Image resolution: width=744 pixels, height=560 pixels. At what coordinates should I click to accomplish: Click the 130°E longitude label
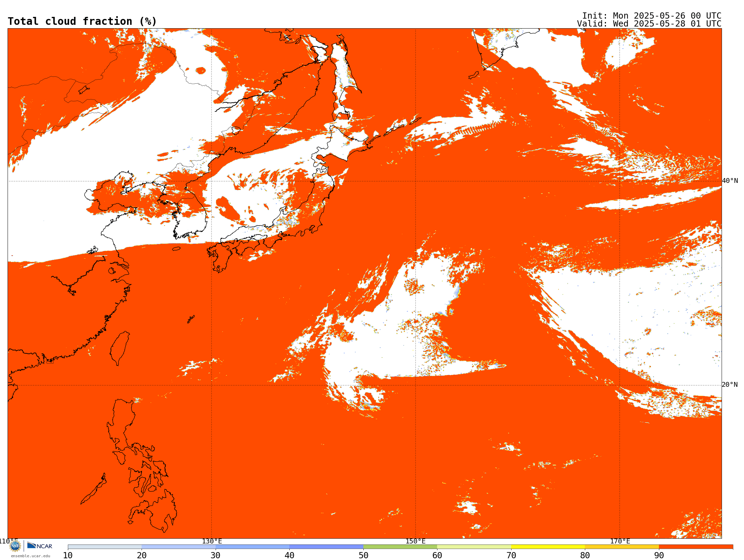tap(212, 541)
